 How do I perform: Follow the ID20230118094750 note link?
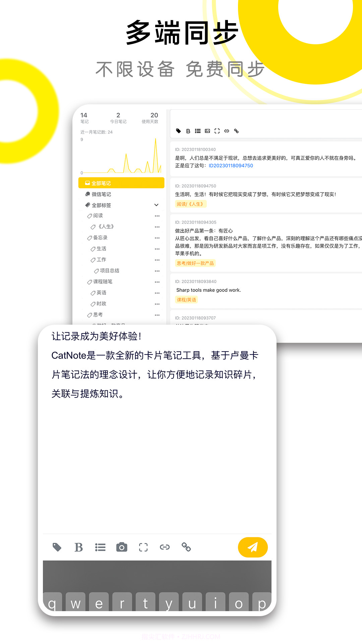[x=231, y=166]
